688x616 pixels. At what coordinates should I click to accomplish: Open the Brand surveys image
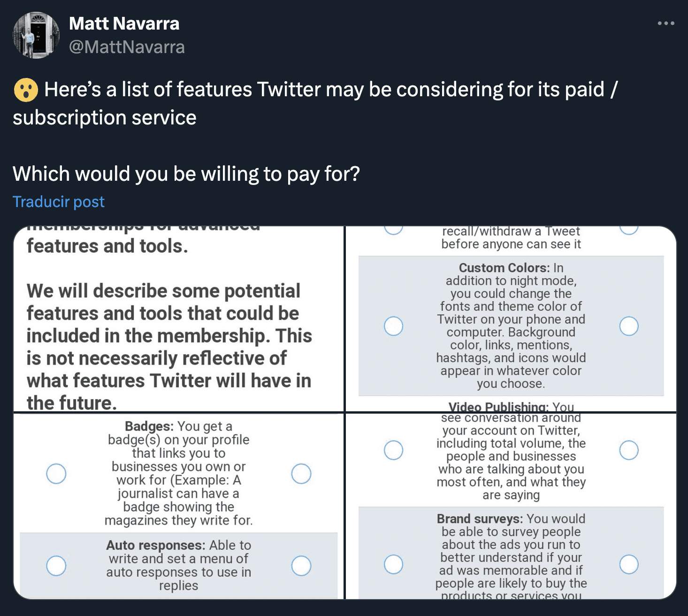[x=511, y=506]
